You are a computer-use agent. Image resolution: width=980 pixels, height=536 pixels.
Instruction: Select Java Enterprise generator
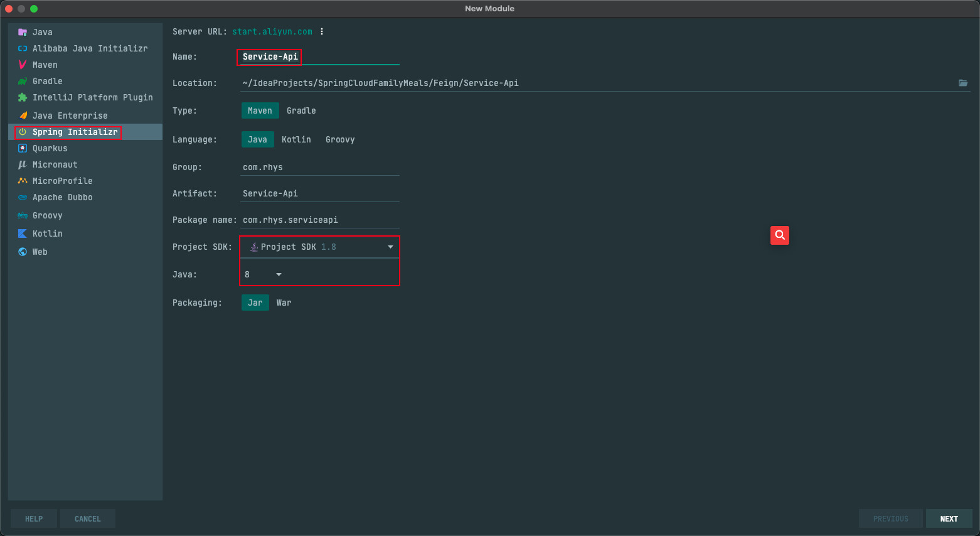(x=70, y=115)
